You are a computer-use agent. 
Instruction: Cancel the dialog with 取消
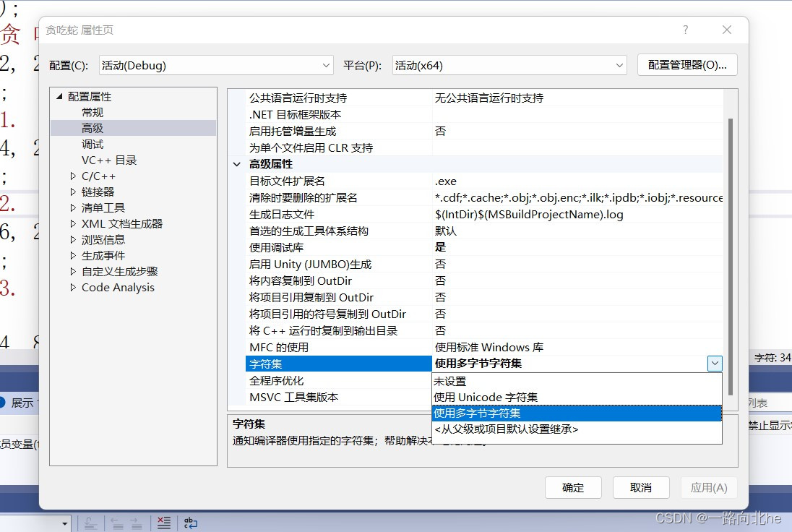click(641, 487)
